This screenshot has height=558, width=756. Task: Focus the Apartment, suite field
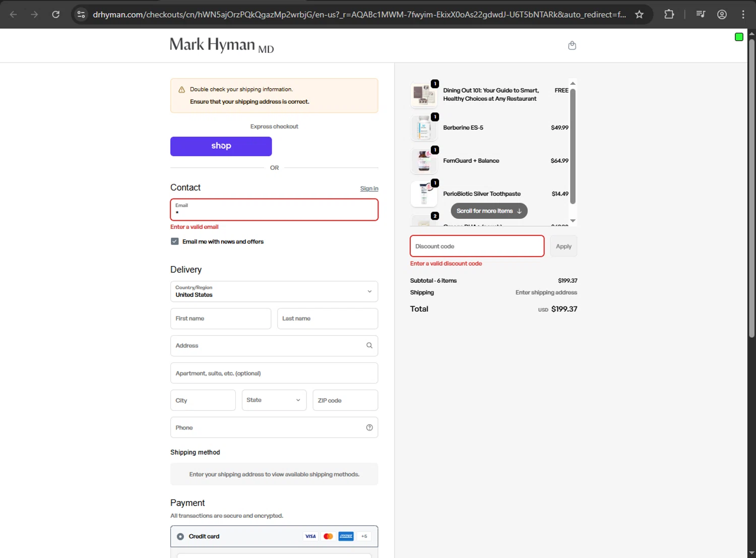coord(274,373)
